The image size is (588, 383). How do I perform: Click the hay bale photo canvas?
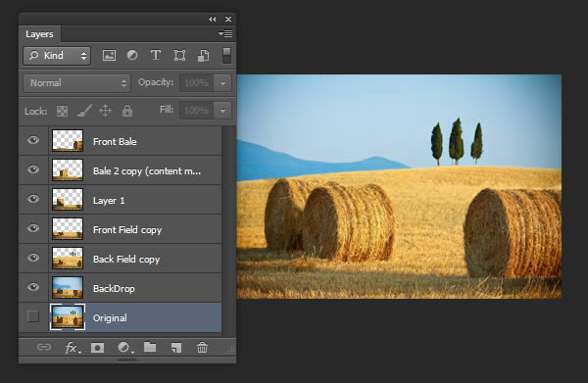click(x=399, y=186)
